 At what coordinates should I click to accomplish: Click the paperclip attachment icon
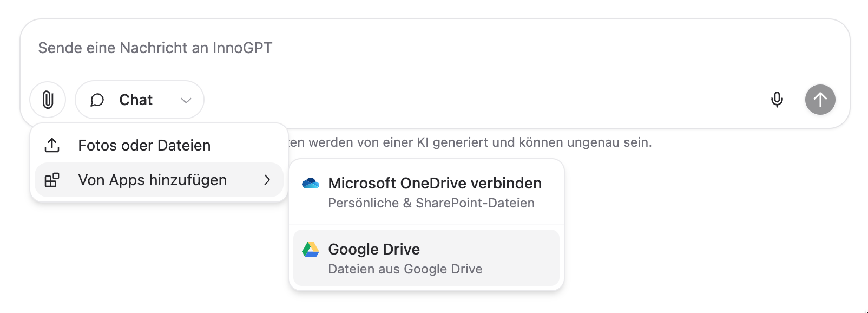(48, 100)
